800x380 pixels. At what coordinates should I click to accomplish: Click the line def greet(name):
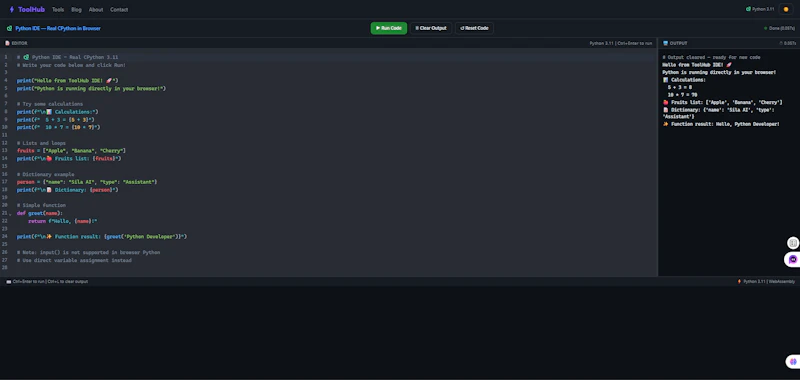point(40,213)
